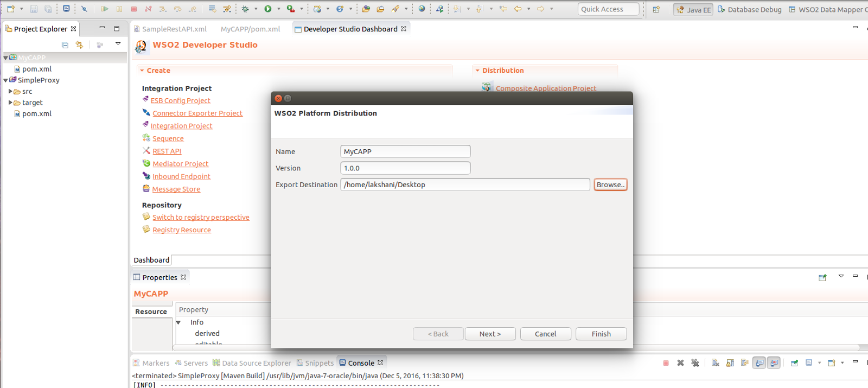Click the Pin to selection icon in Properties
This screenshot has height=388, width=868.
pos(822,277)
